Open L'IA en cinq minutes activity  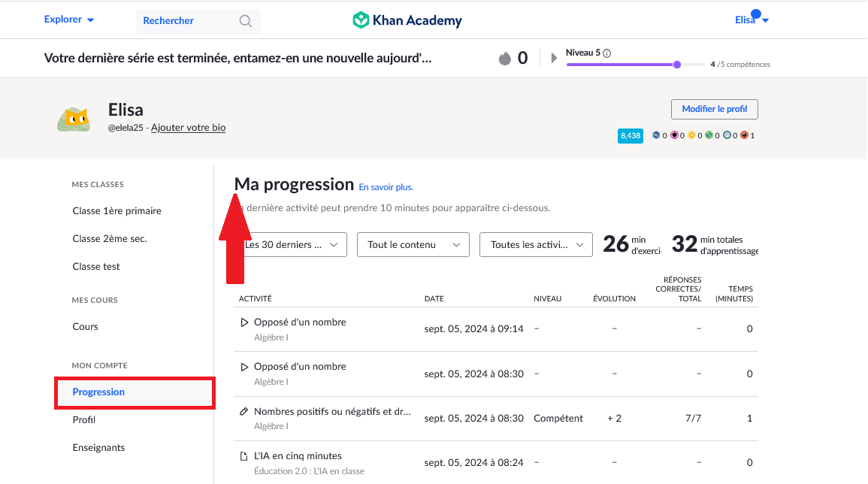[x=298, y=455]
